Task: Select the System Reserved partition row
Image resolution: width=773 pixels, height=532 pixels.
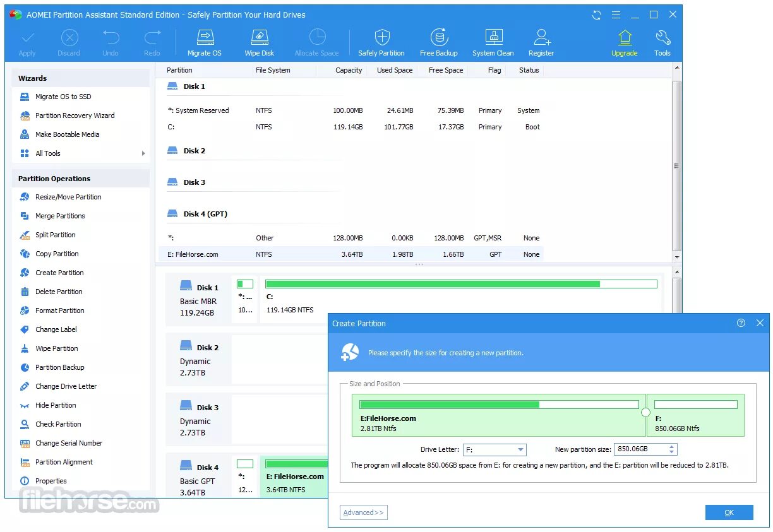Action: pyautogui.click(x=351, y=110)
